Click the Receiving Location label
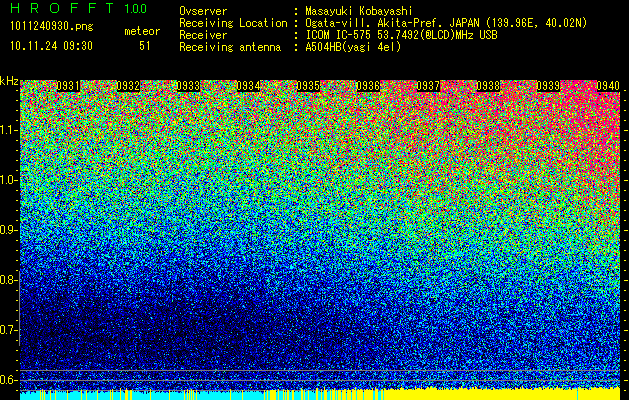Screen dimensions: 629x400 (233, 23)
